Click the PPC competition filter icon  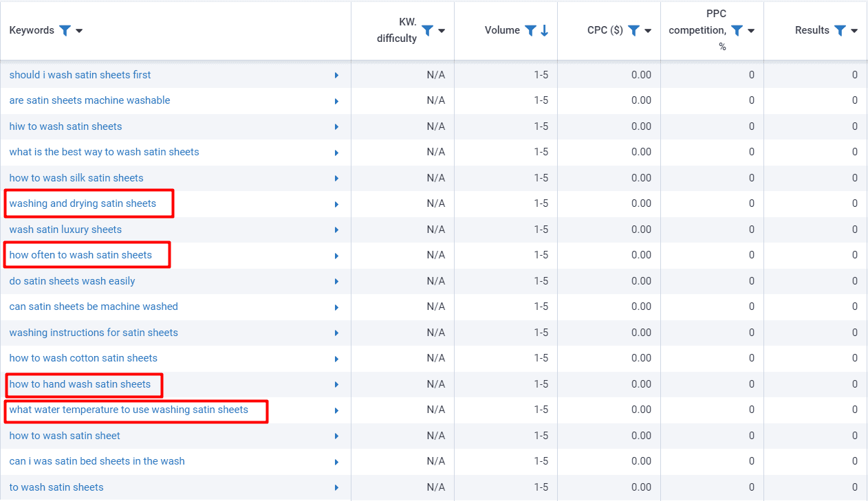(x=737, y=30)
